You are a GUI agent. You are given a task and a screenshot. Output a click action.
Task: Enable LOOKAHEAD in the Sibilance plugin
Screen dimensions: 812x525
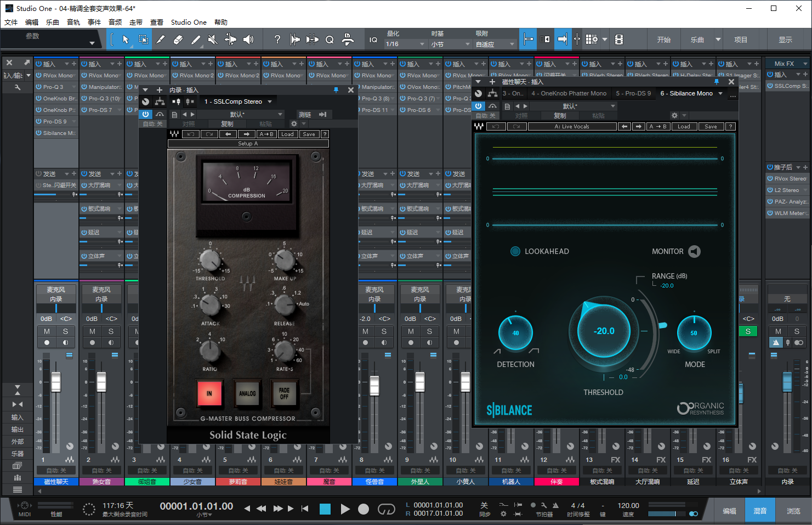515,251
